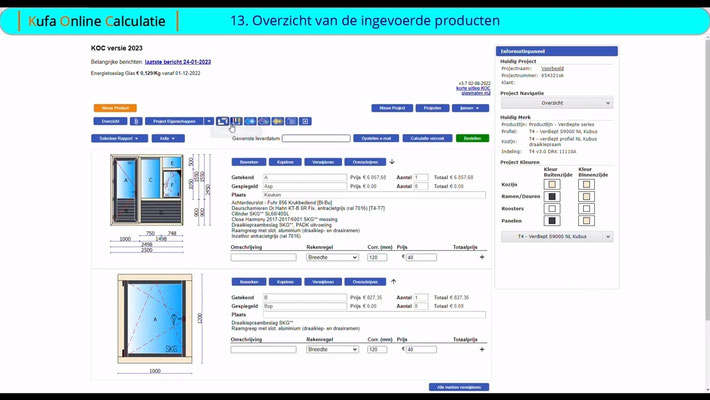The width and height of the screenshot is (710, 400).
Task: Open Rekenregel Breedte dropdown for product B
Action: (x=332, y=350)
